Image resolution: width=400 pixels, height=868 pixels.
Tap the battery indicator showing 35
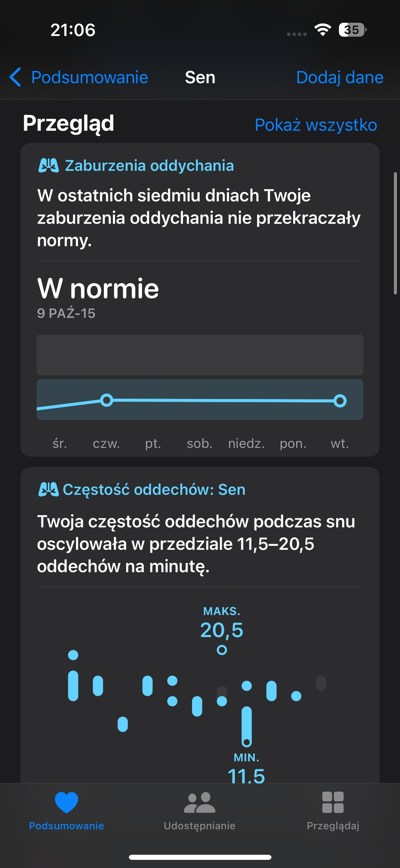353,30
